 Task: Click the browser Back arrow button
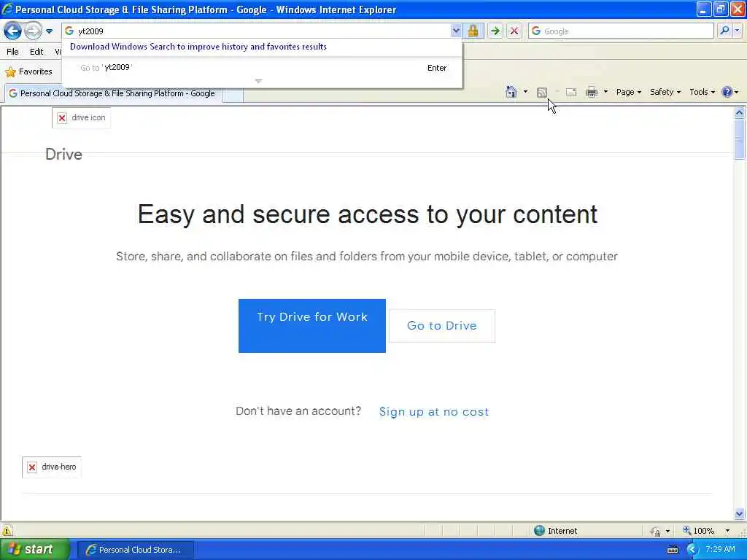coord(13,31)
